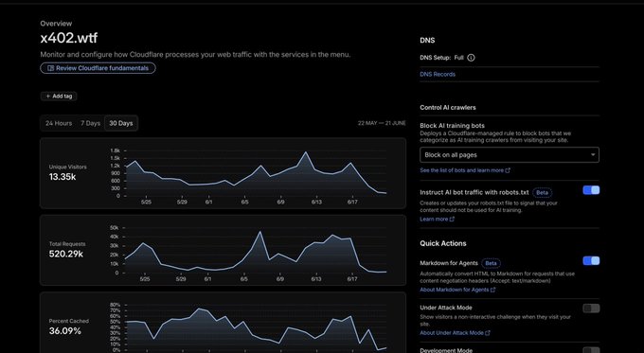Click the Total Requests 520.29k value
644x353 pixels.
point(66,254)
